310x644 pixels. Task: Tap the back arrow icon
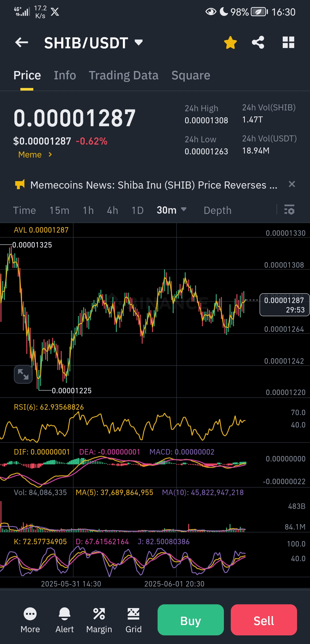pyautogui.click(x=22, y=43)
